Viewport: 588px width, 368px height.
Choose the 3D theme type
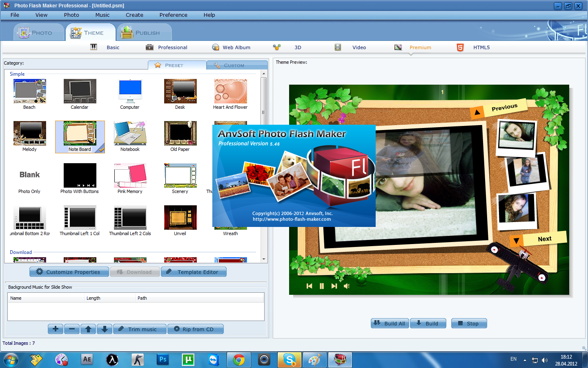pos(287,47)
